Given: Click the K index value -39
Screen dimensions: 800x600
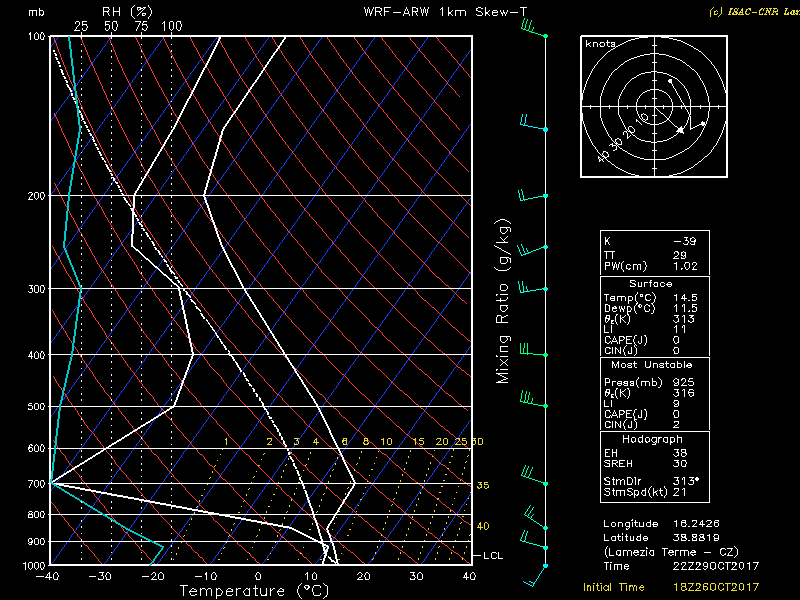Looking at the screenshot, I should click(x=685, y=241).
